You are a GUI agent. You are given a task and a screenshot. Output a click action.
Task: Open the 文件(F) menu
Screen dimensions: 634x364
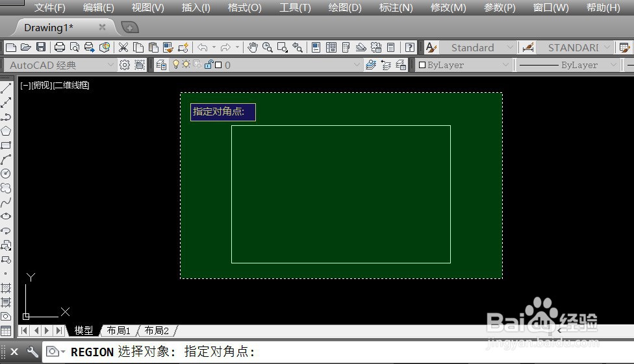49,7
